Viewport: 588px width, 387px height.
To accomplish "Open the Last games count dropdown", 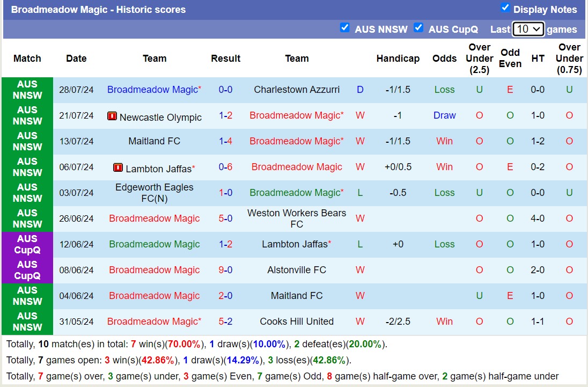I will click(x=528, y=29).
